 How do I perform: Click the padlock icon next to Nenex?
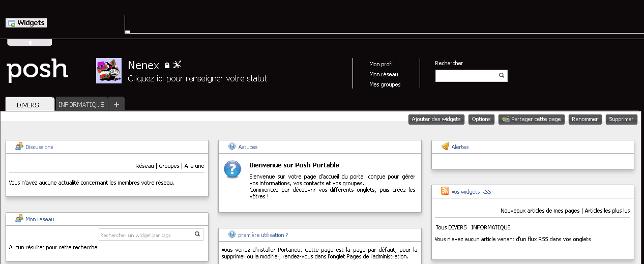click(x=167, y=66)
